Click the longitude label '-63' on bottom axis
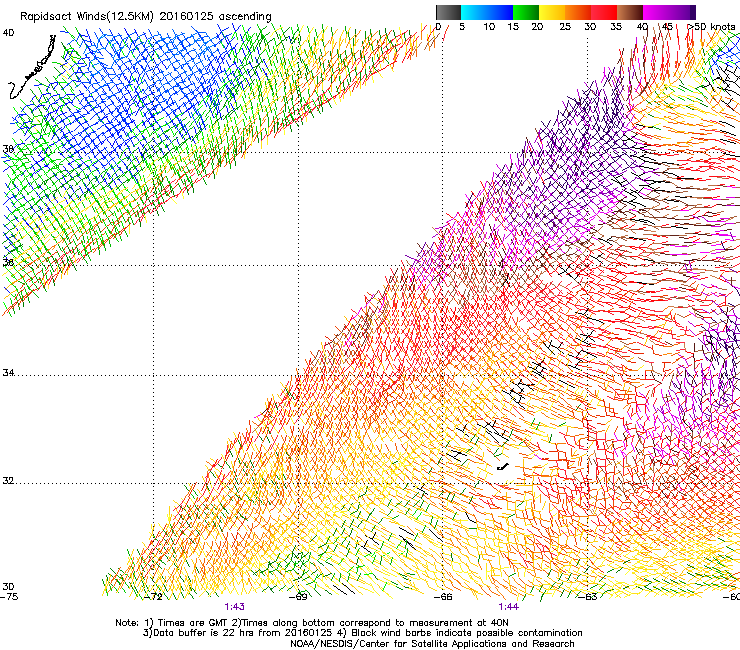This screenshot has height=650, width=740. (x=588, y=597)
